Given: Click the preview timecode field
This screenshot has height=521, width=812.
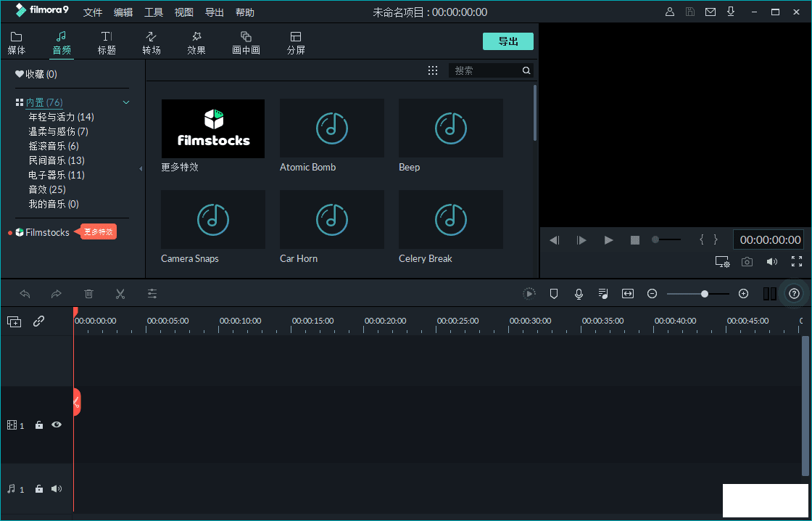Looking at the screenshot, I should pyautogui.click(x=768, y=240).
